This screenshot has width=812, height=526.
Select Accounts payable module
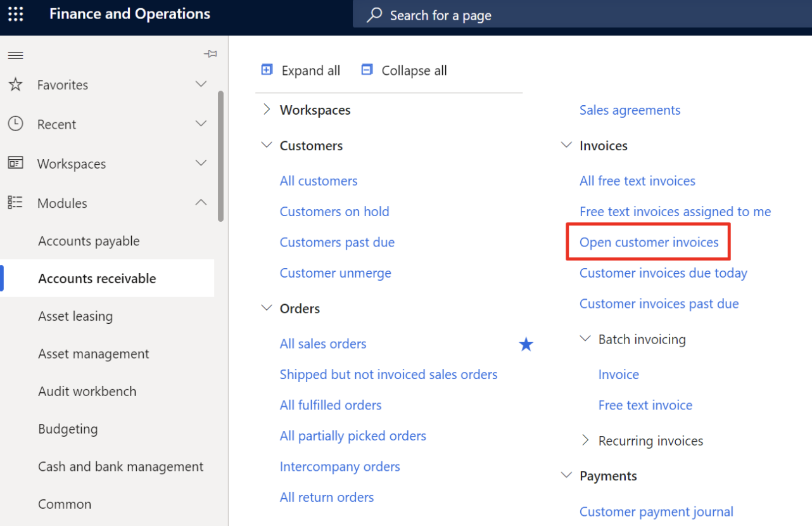tap(89, 241)
